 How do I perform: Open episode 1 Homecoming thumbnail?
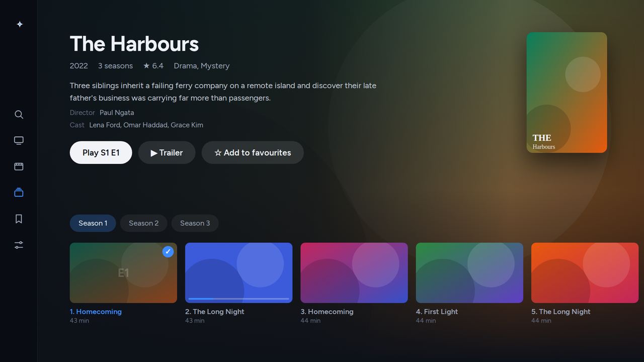[x=123, y=273]
